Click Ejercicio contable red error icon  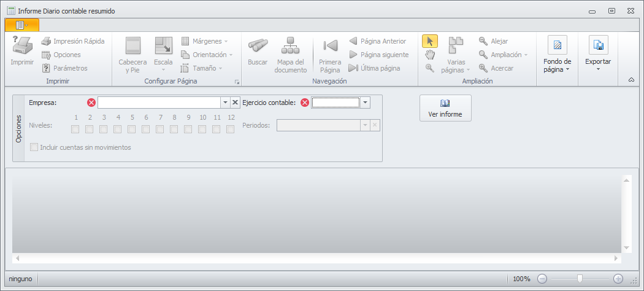(305, 103)
